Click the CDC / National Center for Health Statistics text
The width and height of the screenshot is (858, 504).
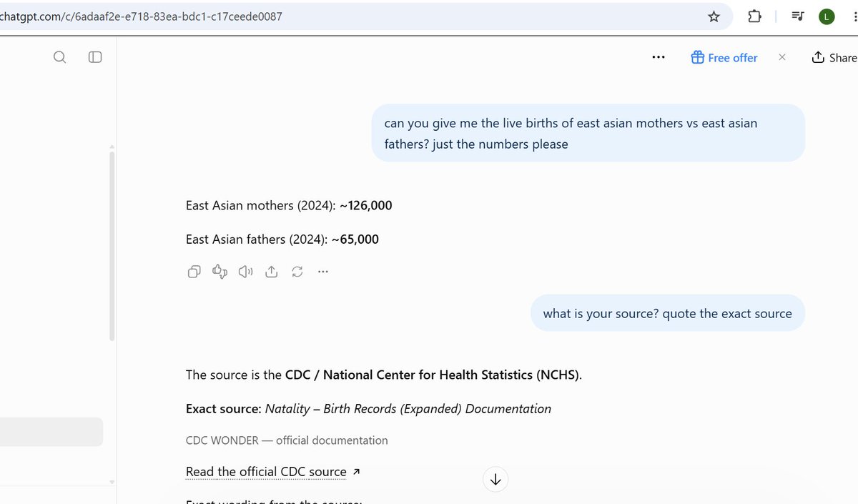point(433,375)
